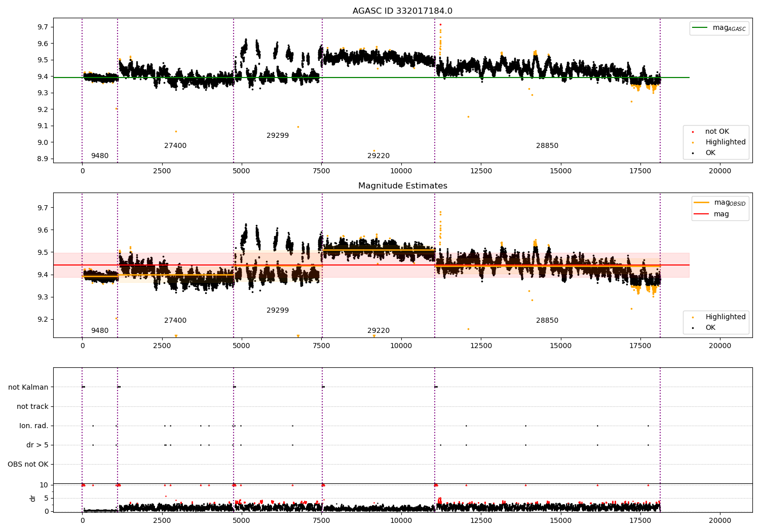Click the mag AGASC legend entry

click(719, 28)
